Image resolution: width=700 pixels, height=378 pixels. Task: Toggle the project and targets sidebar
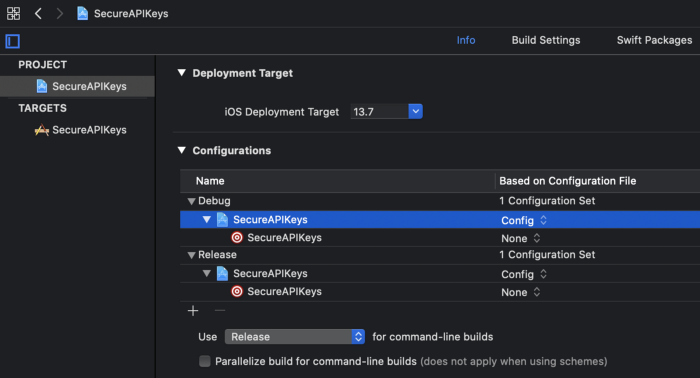[12, 42]
